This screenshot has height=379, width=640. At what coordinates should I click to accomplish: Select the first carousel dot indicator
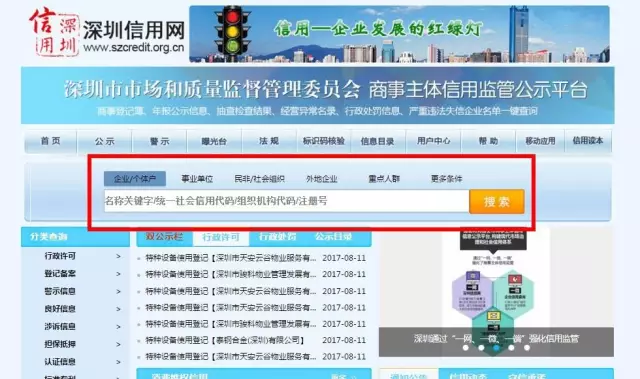(466, 348)
